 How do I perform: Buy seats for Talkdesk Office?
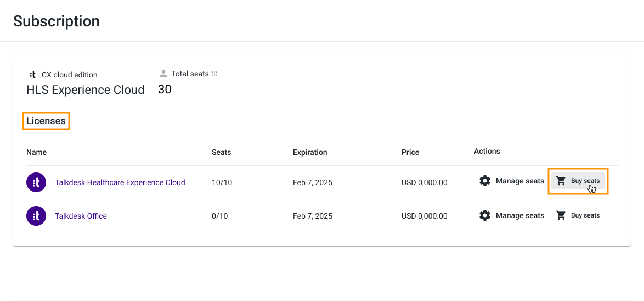point(578,215)
